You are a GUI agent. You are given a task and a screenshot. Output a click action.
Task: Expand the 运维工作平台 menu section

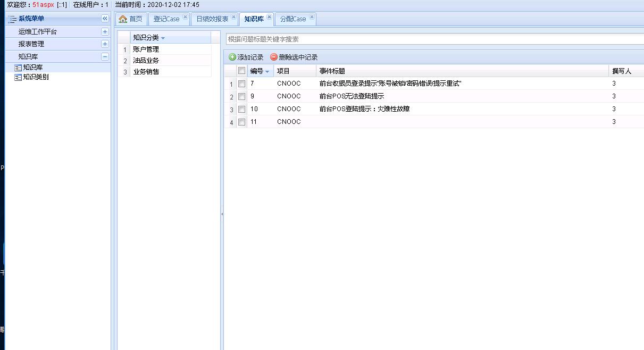(x=105, y=31)
